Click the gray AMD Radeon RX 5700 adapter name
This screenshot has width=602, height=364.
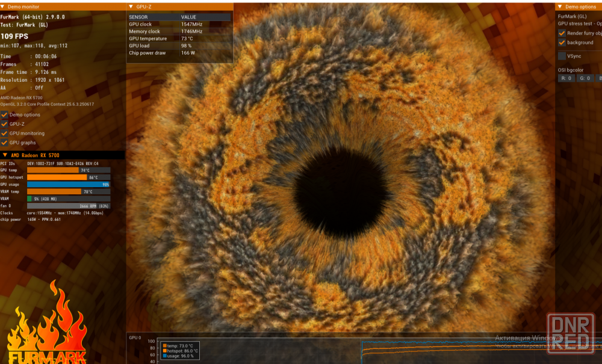click(22, 98)
